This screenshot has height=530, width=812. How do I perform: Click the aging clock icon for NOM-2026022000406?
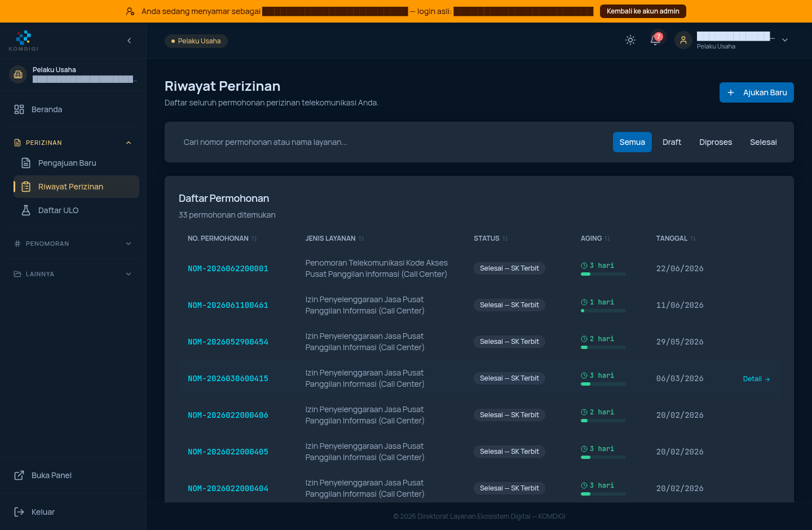(584, 412)
